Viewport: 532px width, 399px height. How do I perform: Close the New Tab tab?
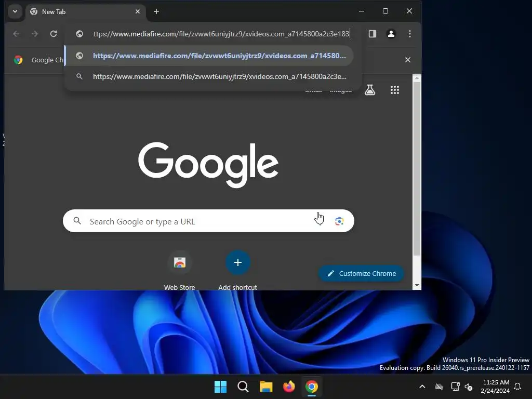(137, 11)
